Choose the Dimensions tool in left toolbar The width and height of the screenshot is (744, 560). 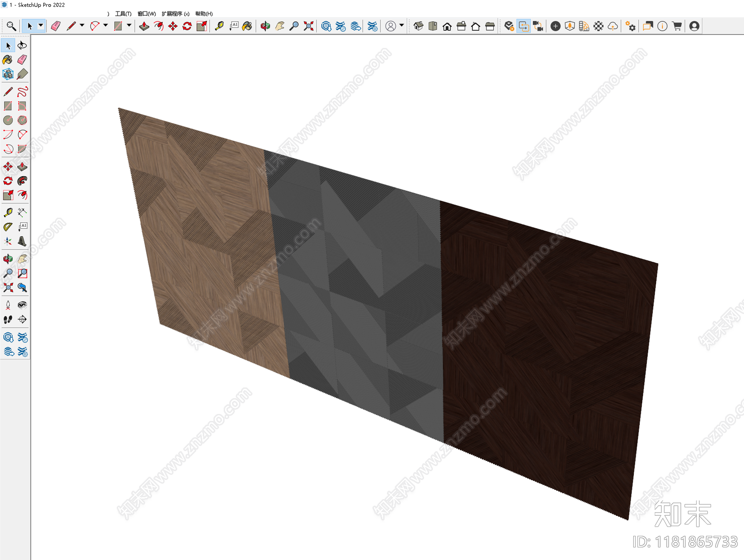[22, 213]
